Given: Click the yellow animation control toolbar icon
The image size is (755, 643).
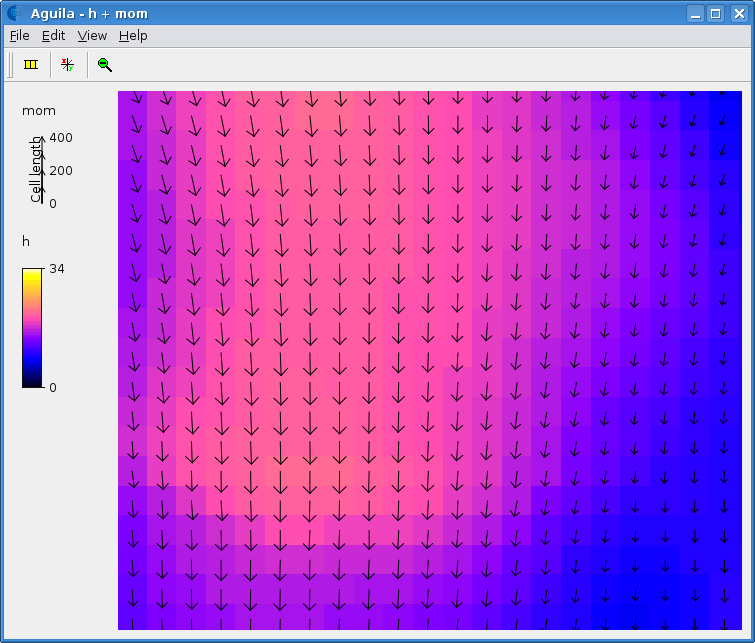Looking at the screenshot, I should coord(31,65).
